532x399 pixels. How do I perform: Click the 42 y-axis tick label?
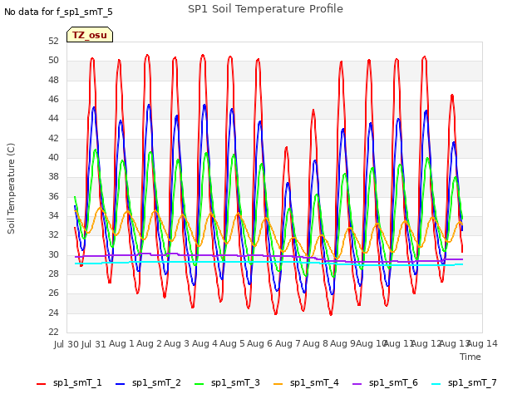(53, 138)
